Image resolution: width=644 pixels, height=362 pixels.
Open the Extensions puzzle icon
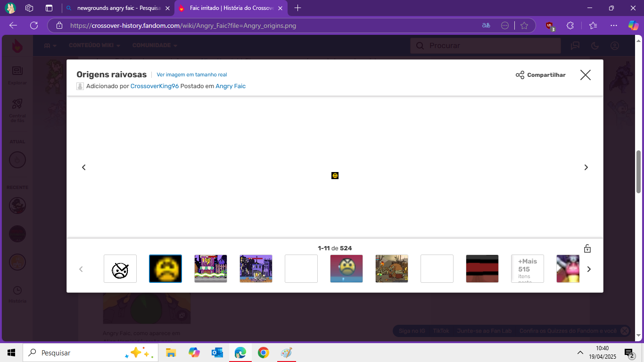pos(570,25)
